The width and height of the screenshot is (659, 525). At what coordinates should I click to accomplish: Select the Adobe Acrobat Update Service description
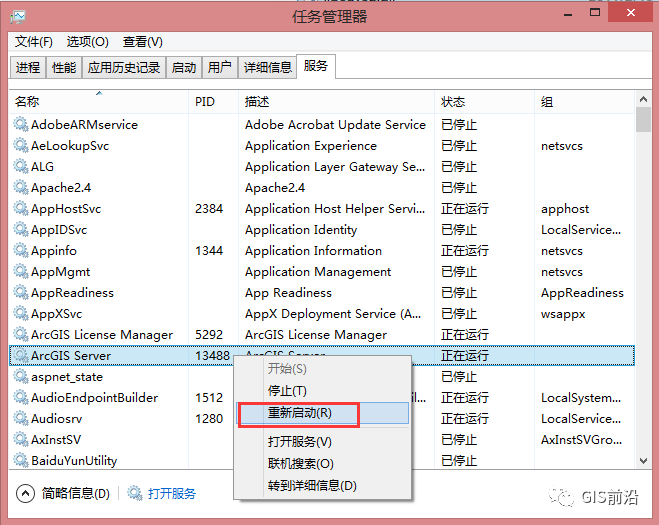pyautogui.click(x=335, y=124)
